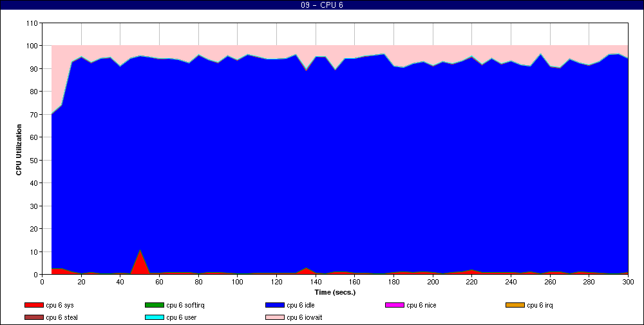Select the 'cpu 6 idle' legend label
The height and width of the screenshot is (325, 644).
click(x=301, y=305)
